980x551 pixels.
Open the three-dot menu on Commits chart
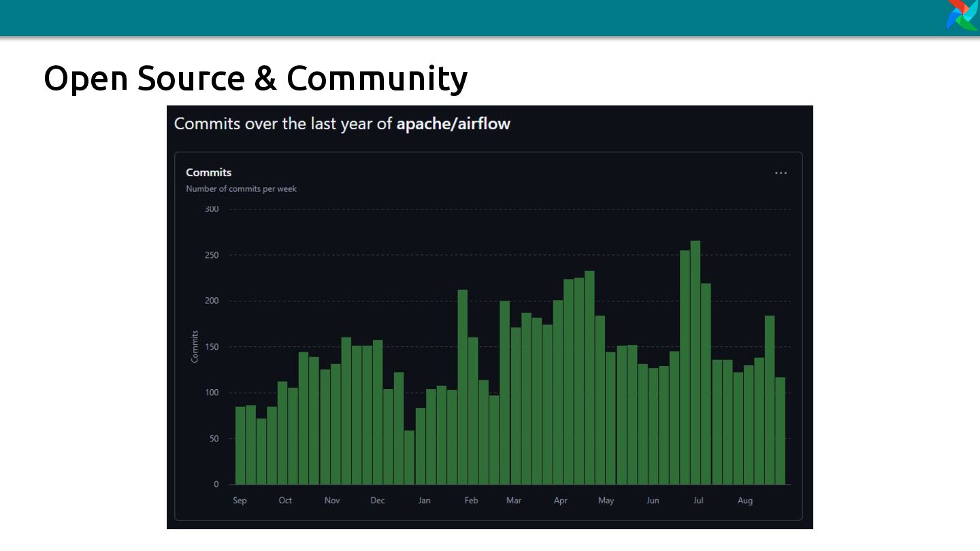click(x=781, y=173)
